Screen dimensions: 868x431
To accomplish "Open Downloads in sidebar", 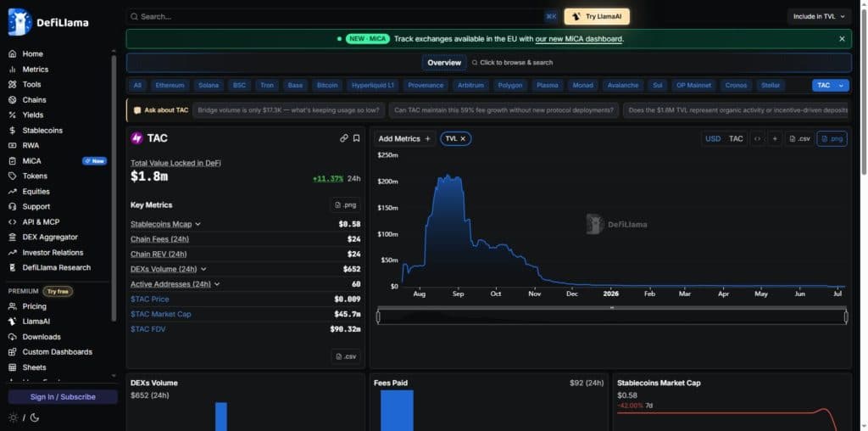I will 42,337.
